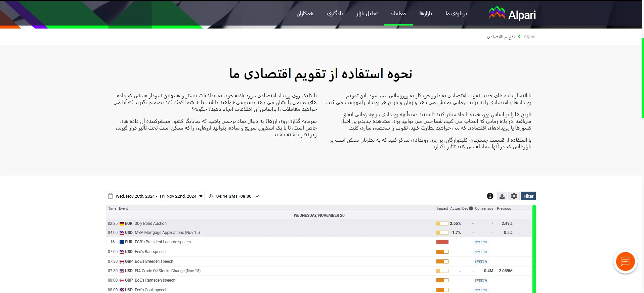
Task: Click impact bar on 30-y Bond Auction
Action: pos(442,224)
